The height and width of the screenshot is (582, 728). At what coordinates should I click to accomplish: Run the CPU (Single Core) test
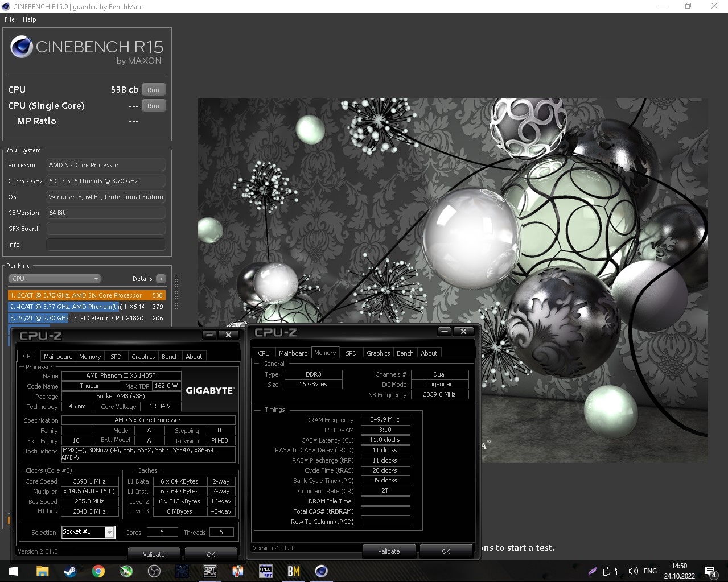154,106
